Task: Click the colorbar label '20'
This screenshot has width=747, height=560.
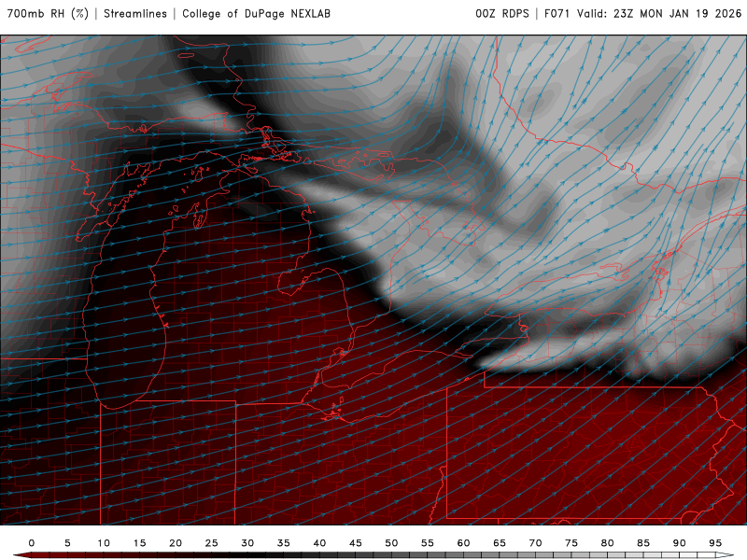Action: [176, 543]
